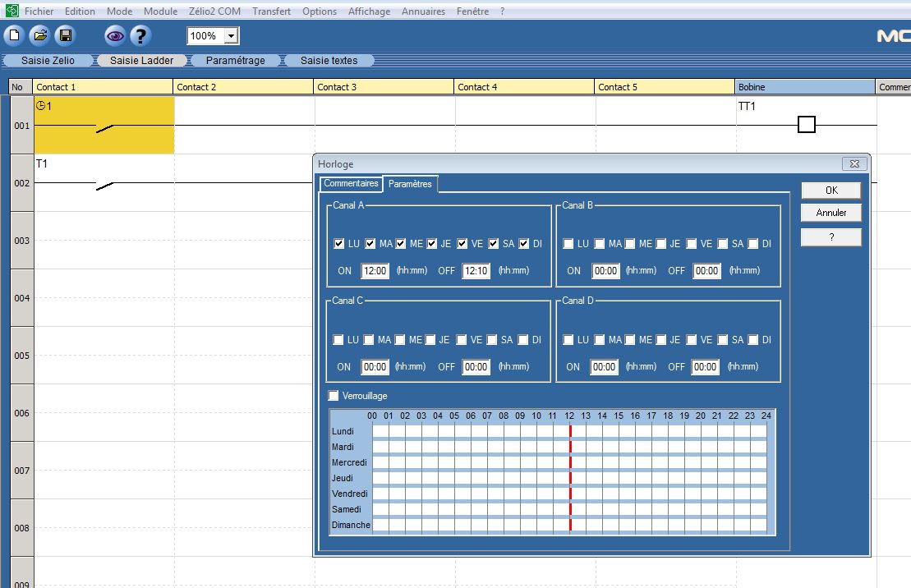This screenshot has width=911, height=588.
Task: Select the TT1 coil square symbol
Action: coord(807,125)
